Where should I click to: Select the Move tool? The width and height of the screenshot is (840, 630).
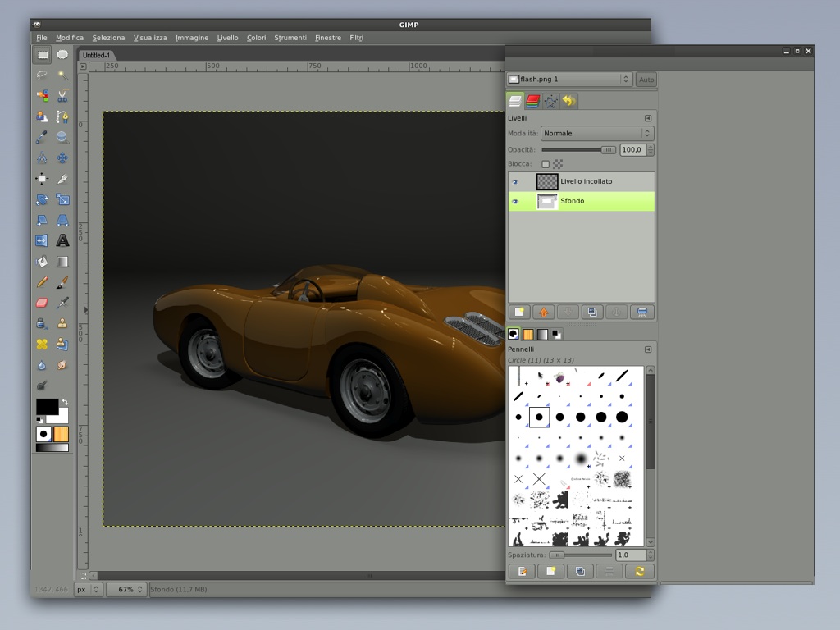[x=42, y=179]
